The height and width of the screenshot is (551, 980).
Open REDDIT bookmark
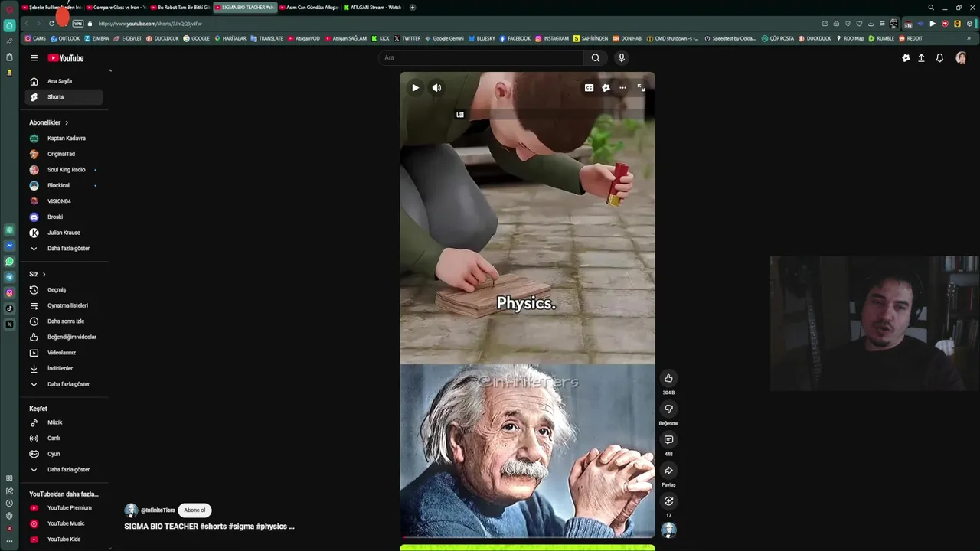pyautogui.click(x=911, y=38)
